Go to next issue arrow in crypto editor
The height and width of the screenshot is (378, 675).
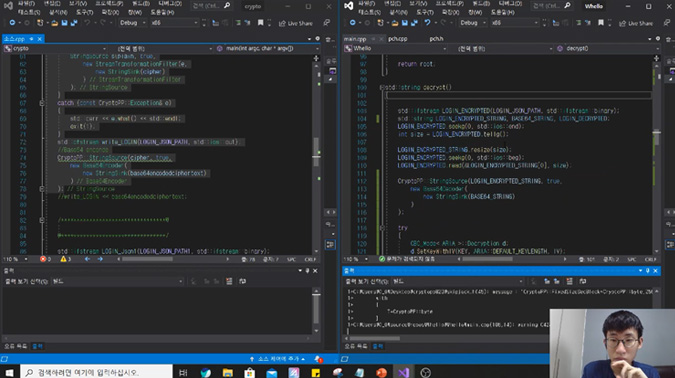[100, 259]
